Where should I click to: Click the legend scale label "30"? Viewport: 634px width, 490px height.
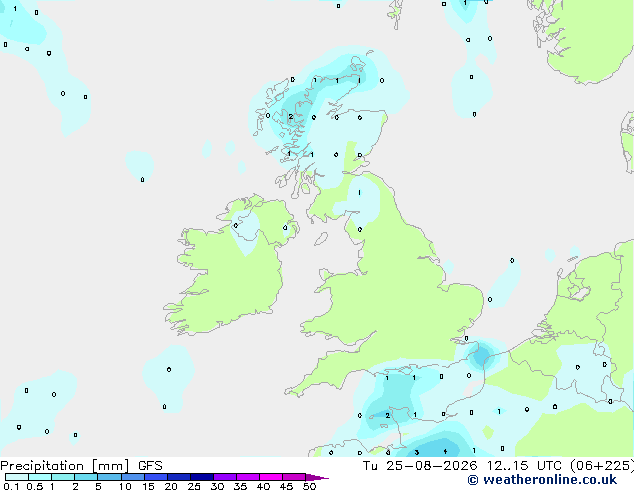217,486
